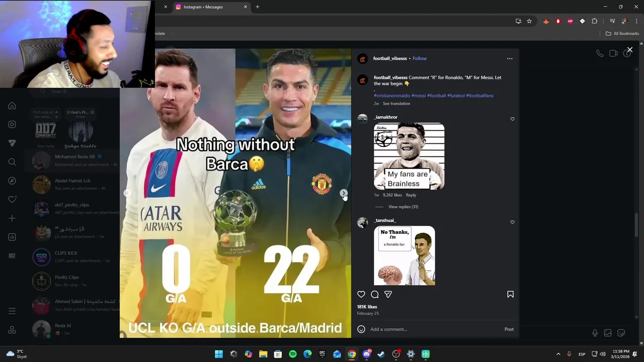
Task: Click the Create plus icon in sidebar
Action: [x=12, y=218]
